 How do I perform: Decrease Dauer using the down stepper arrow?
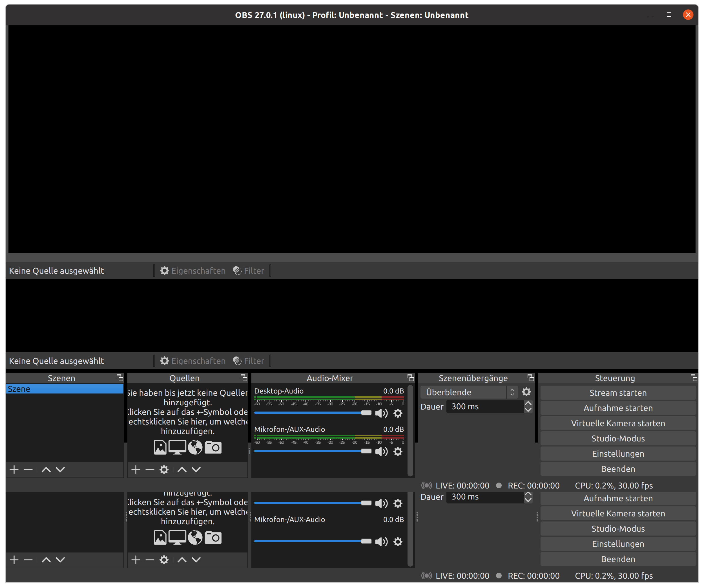point(528,410)
